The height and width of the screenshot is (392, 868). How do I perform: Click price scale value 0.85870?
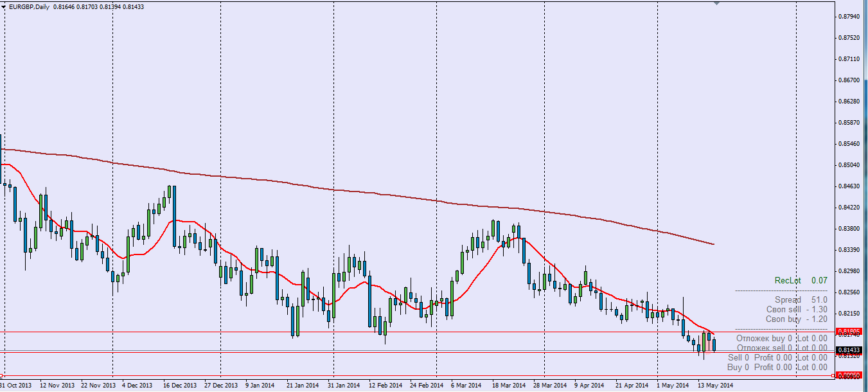pyautogui.click(x=849, y=123)
